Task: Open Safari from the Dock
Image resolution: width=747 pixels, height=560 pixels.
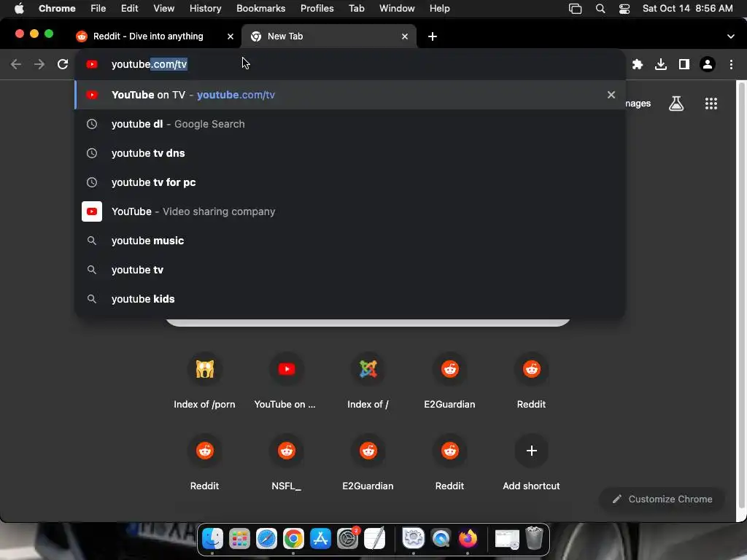Action: (266, 539)
